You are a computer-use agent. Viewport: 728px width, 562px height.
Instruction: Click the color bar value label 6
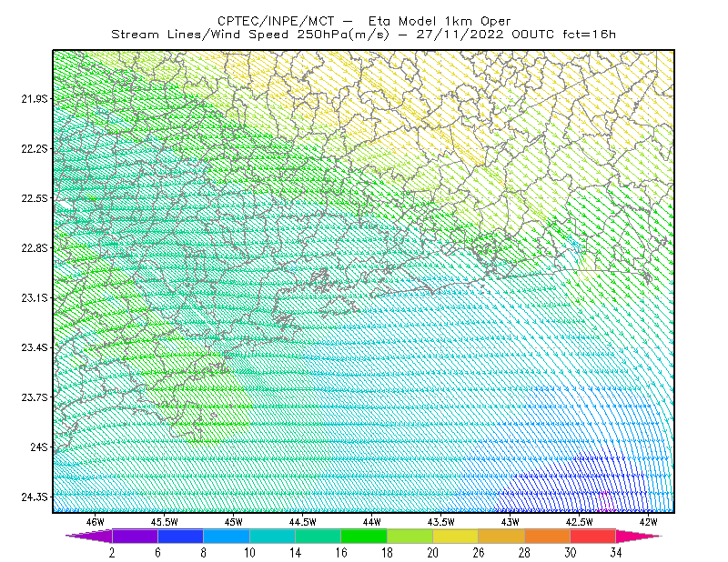157,553
